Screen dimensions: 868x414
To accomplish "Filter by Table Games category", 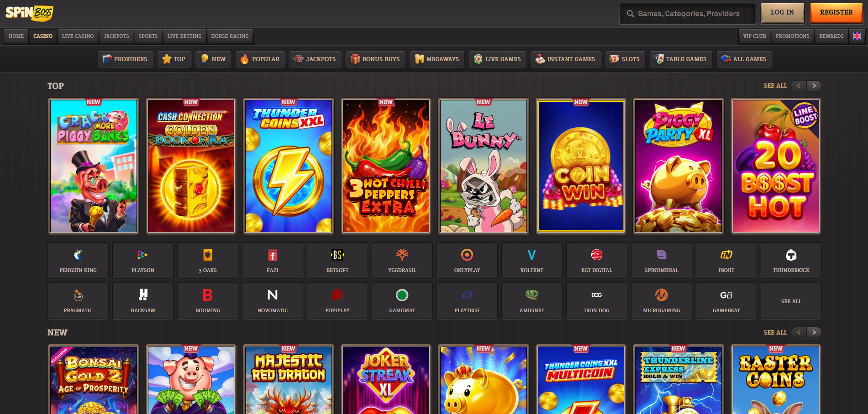I will click(x=680, y=59).
